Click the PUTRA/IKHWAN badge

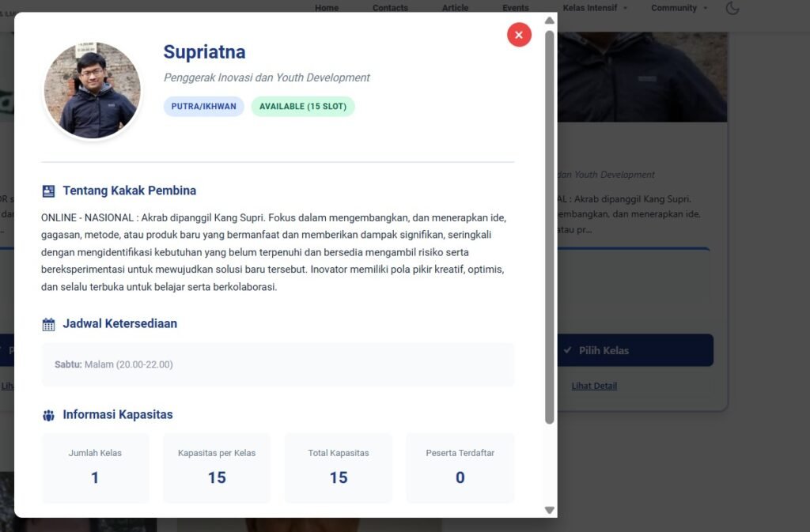point(203,107)
